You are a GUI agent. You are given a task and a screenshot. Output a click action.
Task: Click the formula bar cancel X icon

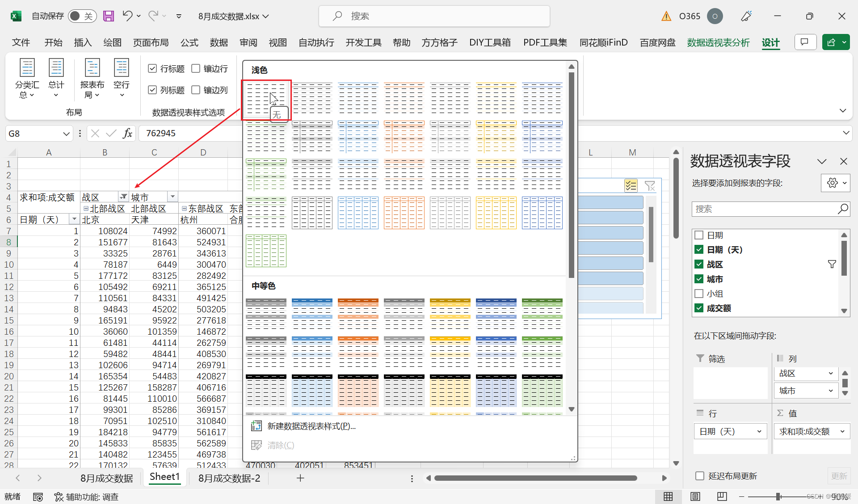click(95, 133)
